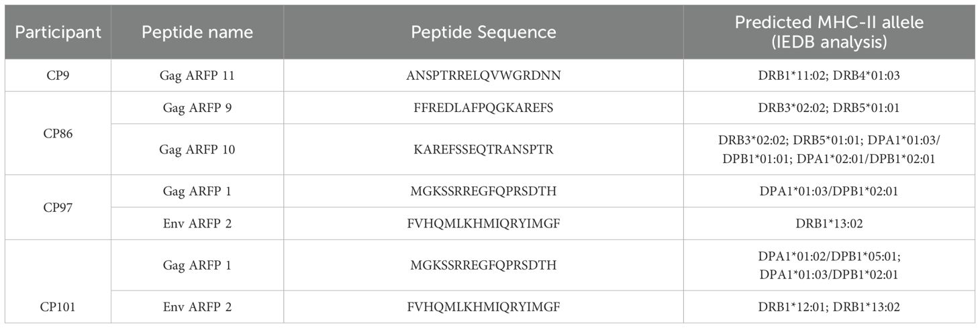Select allele cell with DPA1*01:02/DPB1*05:01
This screenshot has height=328, width=980.
pyautogui.click(x=829, y=266)
